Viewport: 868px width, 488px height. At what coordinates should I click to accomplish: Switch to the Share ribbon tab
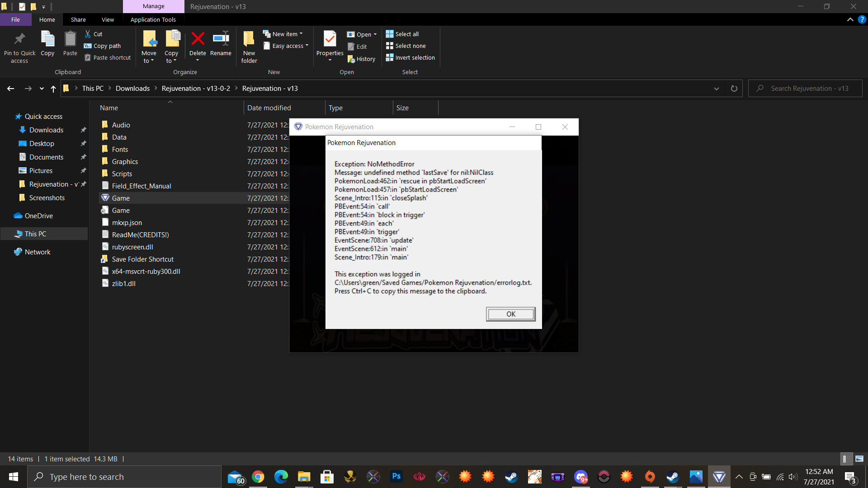(x=78, y=19)
